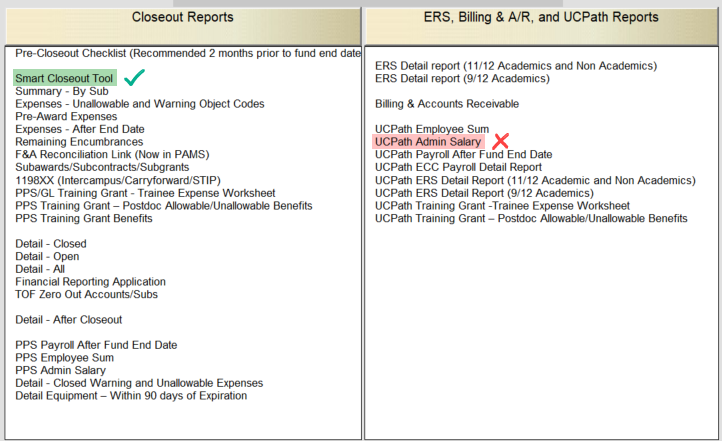Select the Pre-Award Expenses report
This screenshot has height=441, width=722.
[66, 116]
